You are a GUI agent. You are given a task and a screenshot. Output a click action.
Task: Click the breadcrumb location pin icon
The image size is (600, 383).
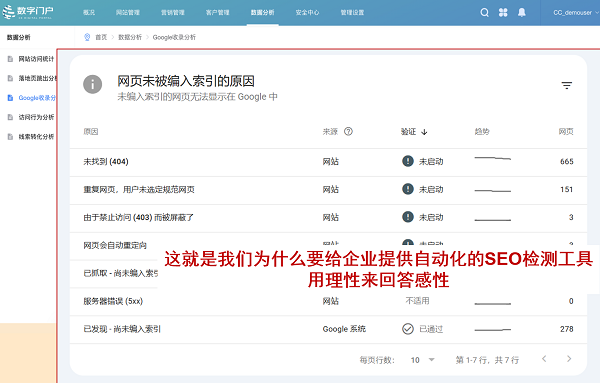coord(87,37)
